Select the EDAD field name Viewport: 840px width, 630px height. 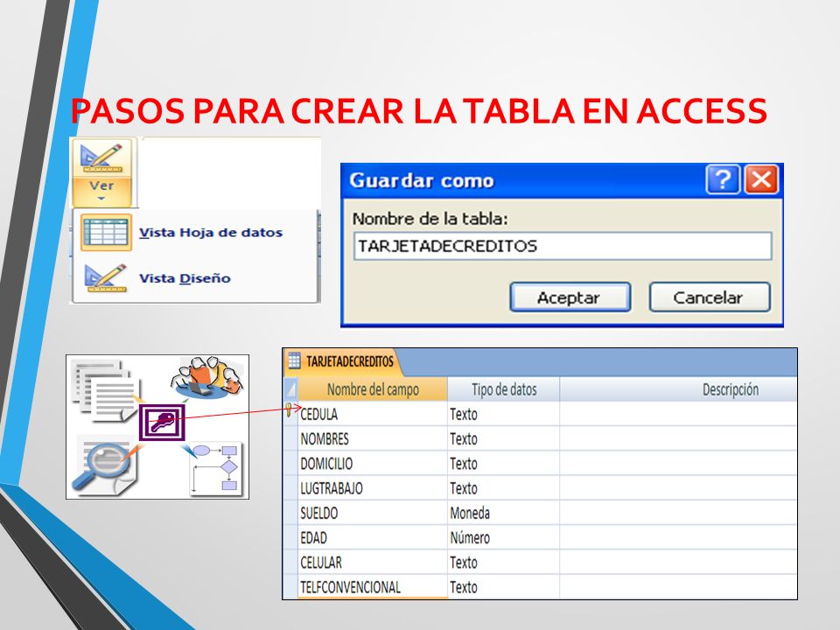(314, 538)
